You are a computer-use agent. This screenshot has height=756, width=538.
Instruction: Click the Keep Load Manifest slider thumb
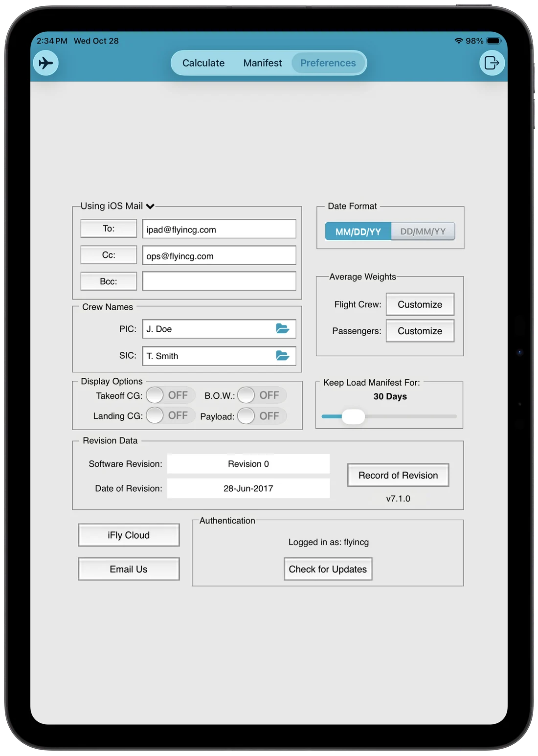click(x=353, y=416)
